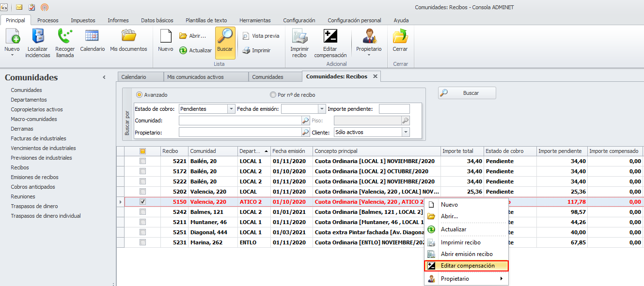Click the Actualizar refresh icon in ribbon

(x=183, y=50)
